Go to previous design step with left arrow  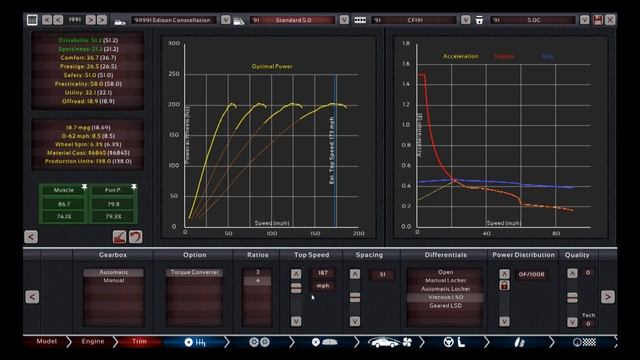32,297
